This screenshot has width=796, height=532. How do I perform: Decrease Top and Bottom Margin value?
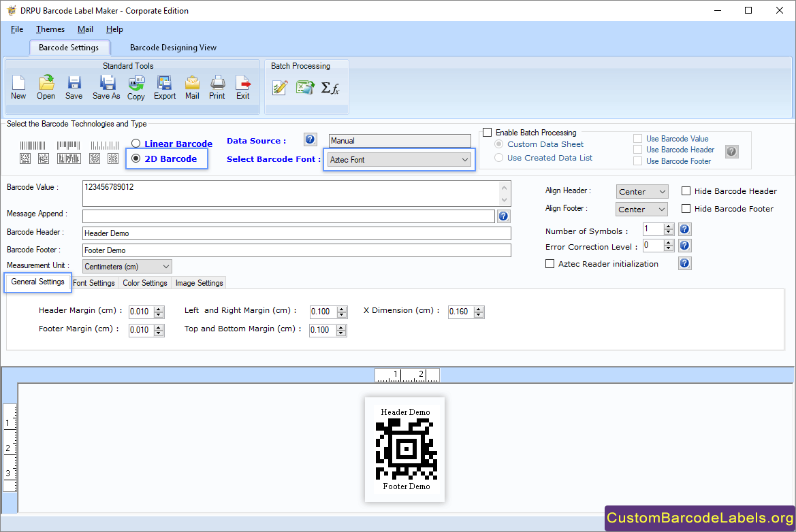pos(342,333)
